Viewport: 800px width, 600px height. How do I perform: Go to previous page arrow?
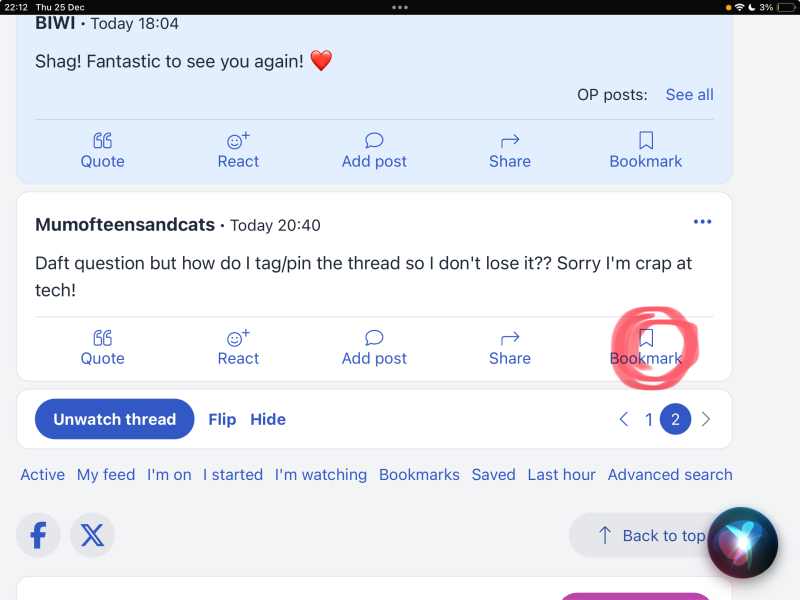624,419
